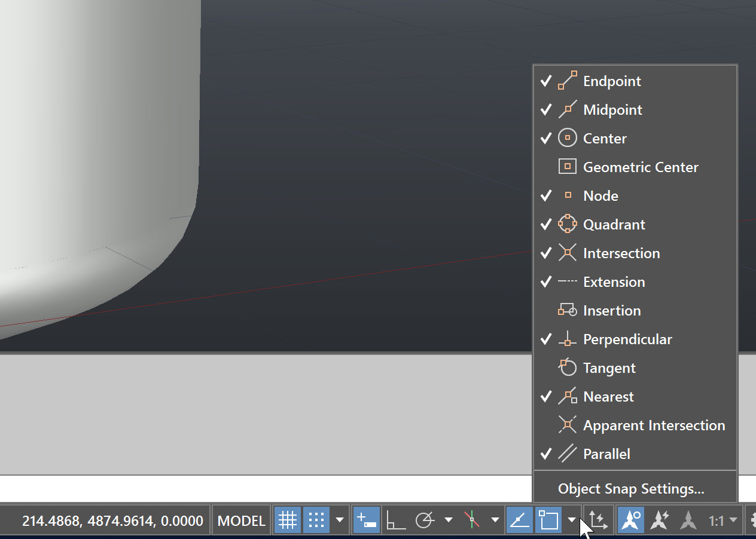Viewport: 756px width, 539px height.
Task: Disable the Midpoint snap
Action: coord(612,109)
